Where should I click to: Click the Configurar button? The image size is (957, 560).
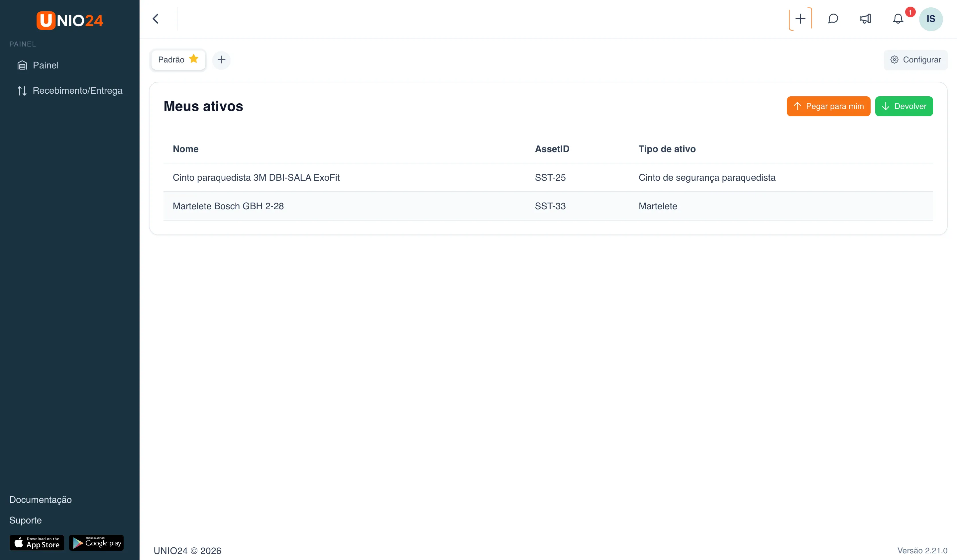point(915,59)
